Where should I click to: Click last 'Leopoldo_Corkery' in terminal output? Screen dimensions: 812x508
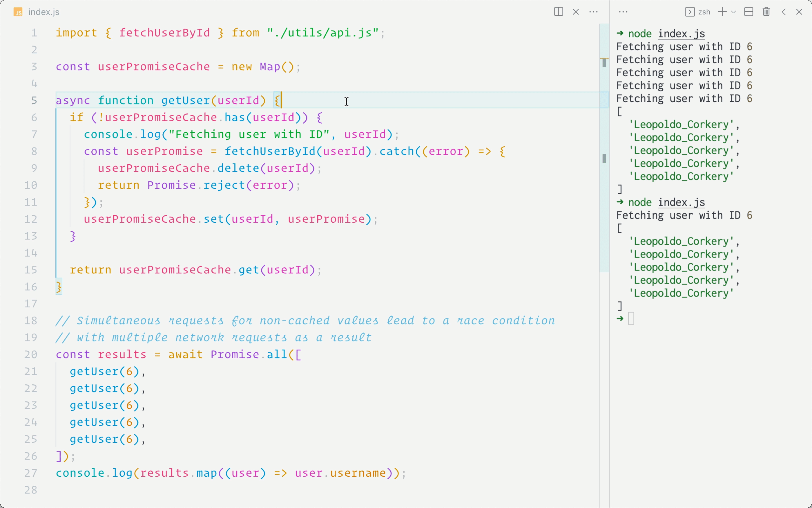(x=681, y=293)
